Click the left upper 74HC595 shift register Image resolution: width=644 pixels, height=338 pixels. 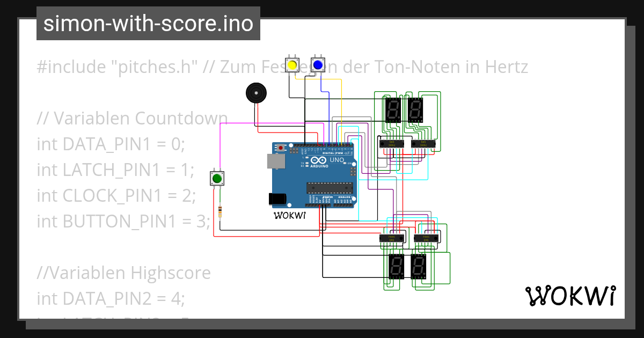point(392,144)
